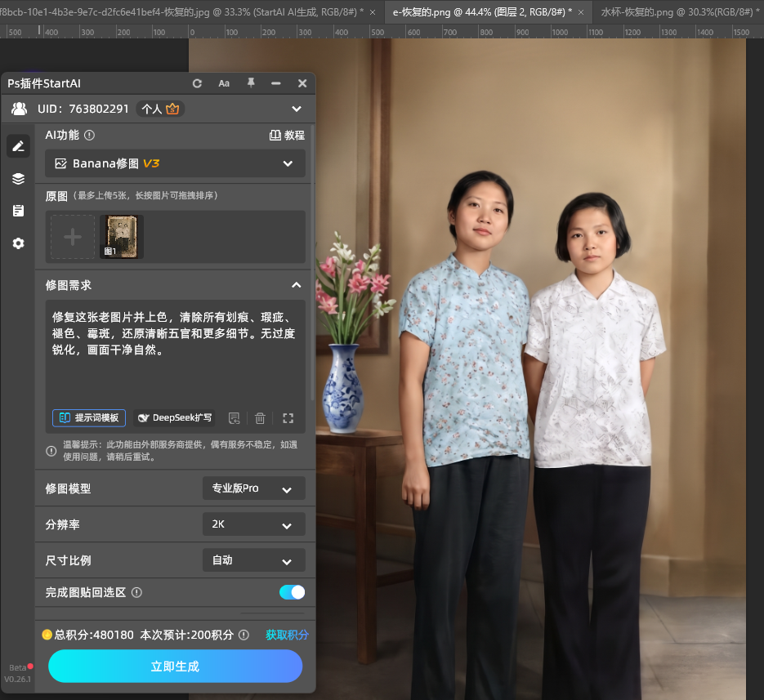Viewport: 764px width, 700px height.
Task: Expand the prompt box with fullscreen icon
Action: tap(288, 418)
